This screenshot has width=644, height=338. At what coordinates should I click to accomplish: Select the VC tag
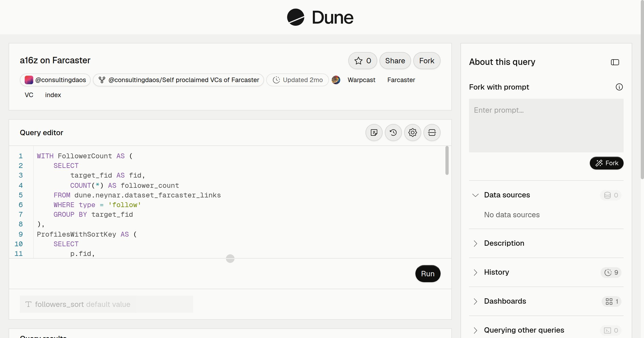29,95
